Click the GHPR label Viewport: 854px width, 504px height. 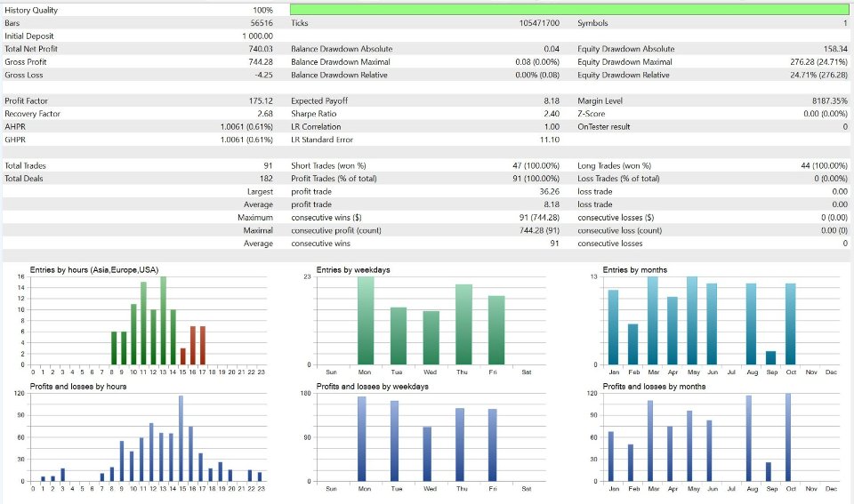(15, 140)
